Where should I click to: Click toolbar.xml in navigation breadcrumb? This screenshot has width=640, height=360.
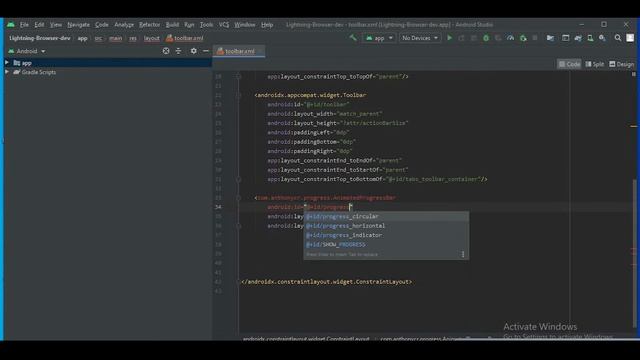(184, 38)
